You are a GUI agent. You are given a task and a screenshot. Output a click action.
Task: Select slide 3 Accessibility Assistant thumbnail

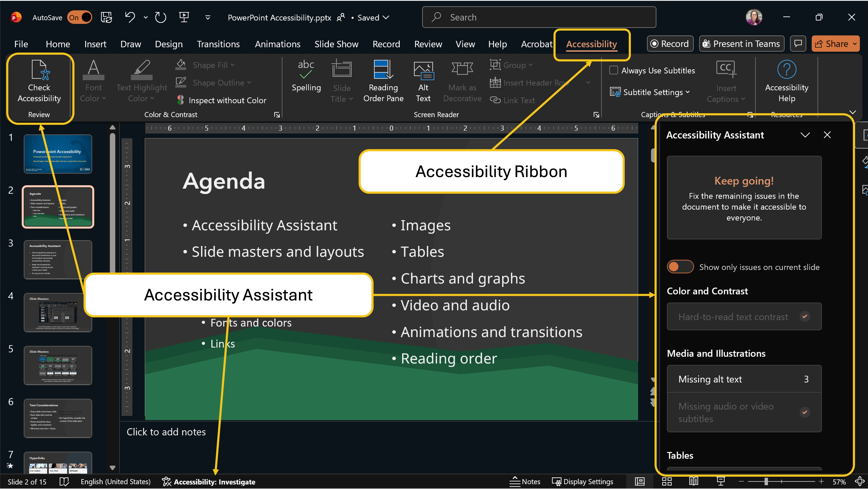tap(58, 260)
